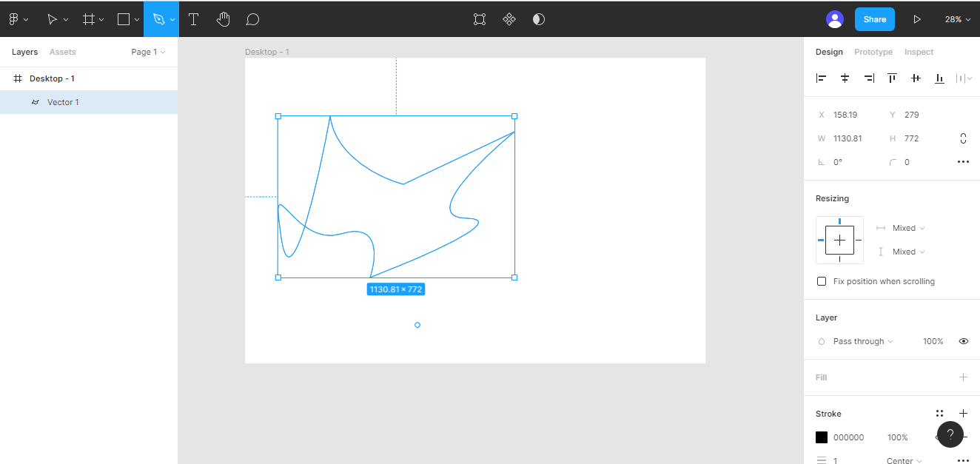Click the Present play button
The width and height of the screenshot is (980, 464).
tap(917, 19)
